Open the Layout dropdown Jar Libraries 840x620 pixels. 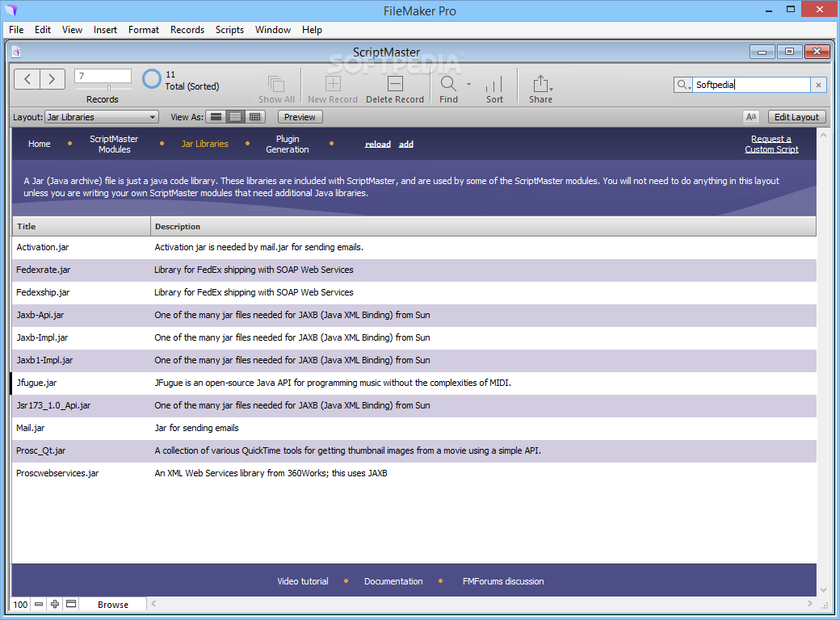(x=102, y=117)
